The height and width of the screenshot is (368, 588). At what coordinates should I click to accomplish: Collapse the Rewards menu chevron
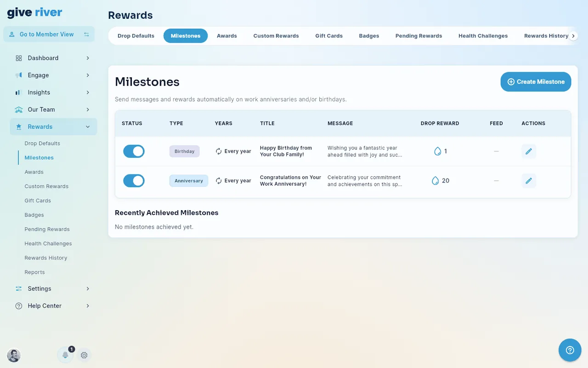[88, 127]
